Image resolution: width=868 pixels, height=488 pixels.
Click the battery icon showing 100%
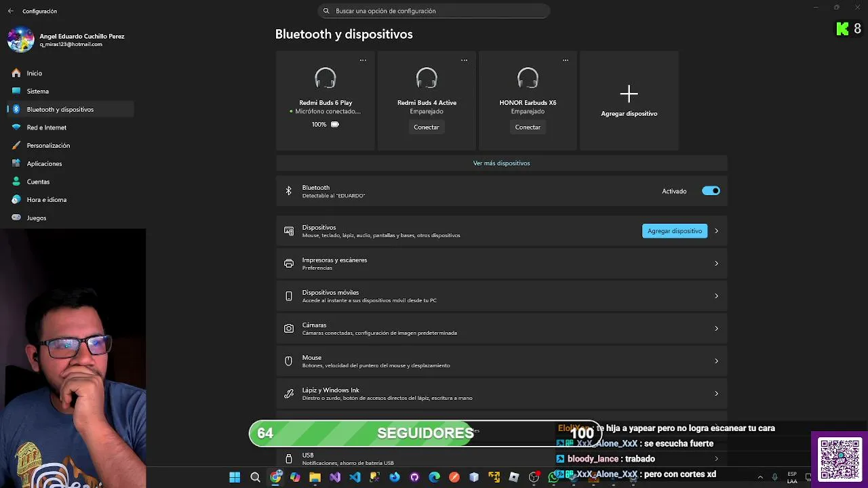(x=334, y=125)
